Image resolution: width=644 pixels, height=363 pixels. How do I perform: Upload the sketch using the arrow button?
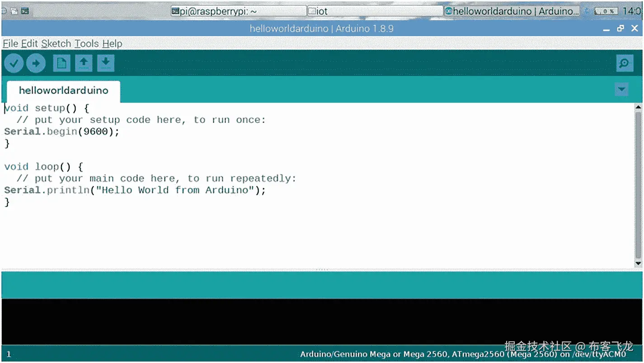pyautogui.click(x=36, y=63)
